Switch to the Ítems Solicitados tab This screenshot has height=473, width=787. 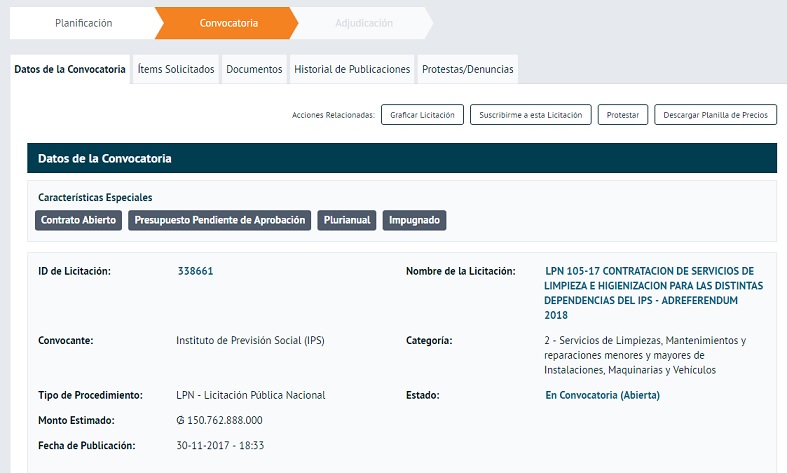click(176, 70)
